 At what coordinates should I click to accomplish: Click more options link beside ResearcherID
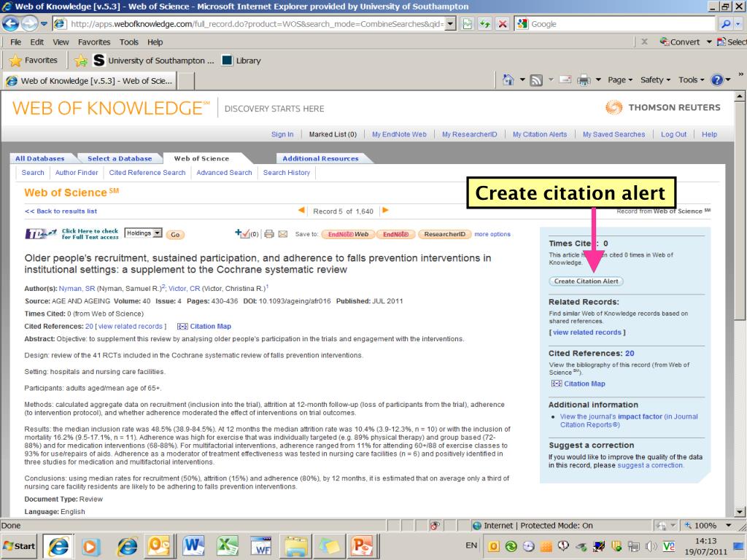[492, 234]
